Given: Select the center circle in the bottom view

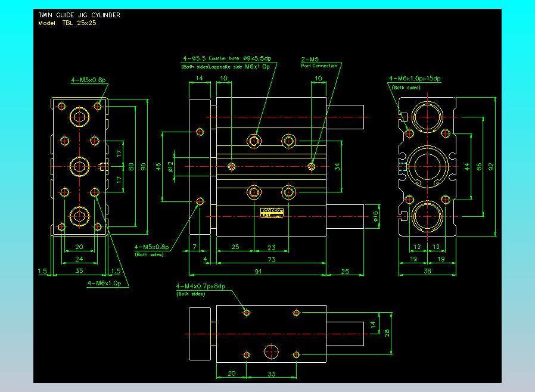Looking at the screenshot, I should pyautogui.click(x=272, y=351).
